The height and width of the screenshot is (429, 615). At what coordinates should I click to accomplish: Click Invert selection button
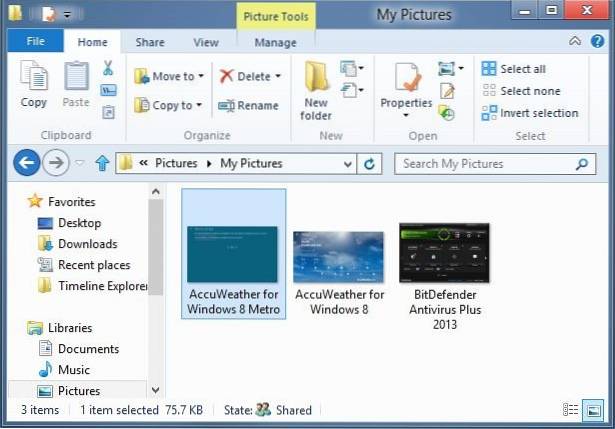point(530,113)
